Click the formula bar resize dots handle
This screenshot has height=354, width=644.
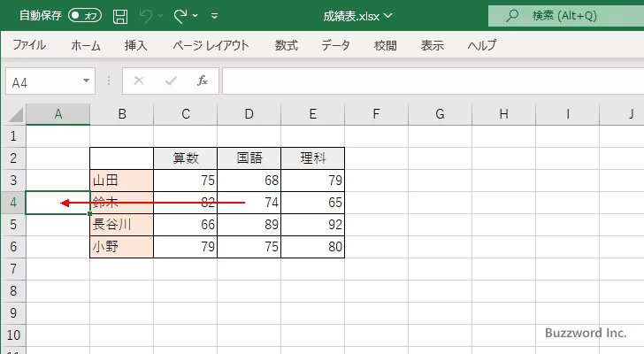[x=109, y=81]
